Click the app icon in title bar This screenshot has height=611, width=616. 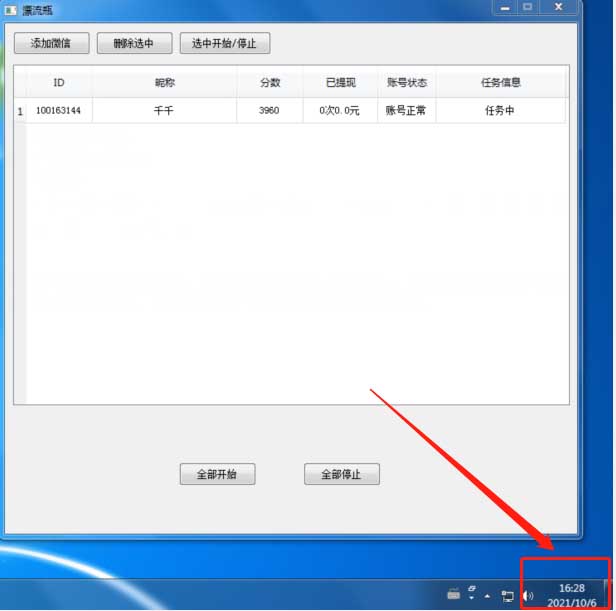click(x=10, y=9)
